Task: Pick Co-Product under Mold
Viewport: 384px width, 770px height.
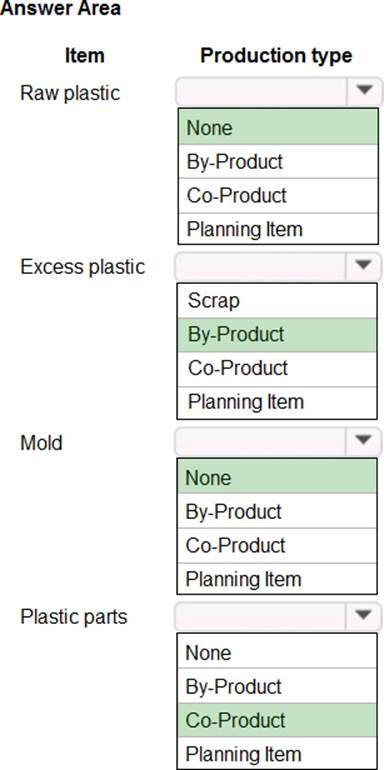Action: click(x=278, y=546)
